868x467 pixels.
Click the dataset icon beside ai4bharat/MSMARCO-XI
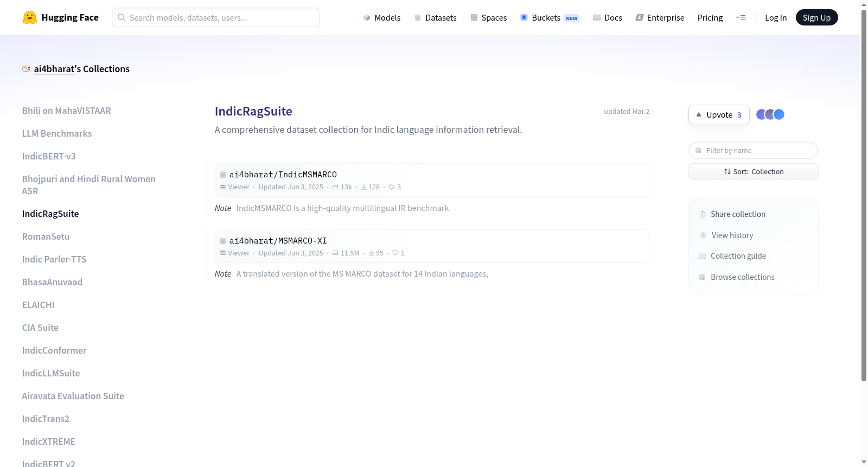point(223,241)
